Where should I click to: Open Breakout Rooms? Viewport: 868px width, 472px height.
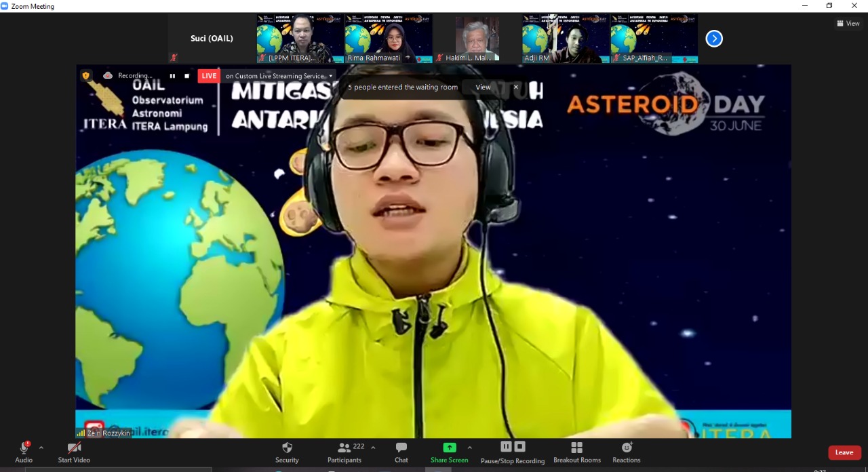(576, 452)
